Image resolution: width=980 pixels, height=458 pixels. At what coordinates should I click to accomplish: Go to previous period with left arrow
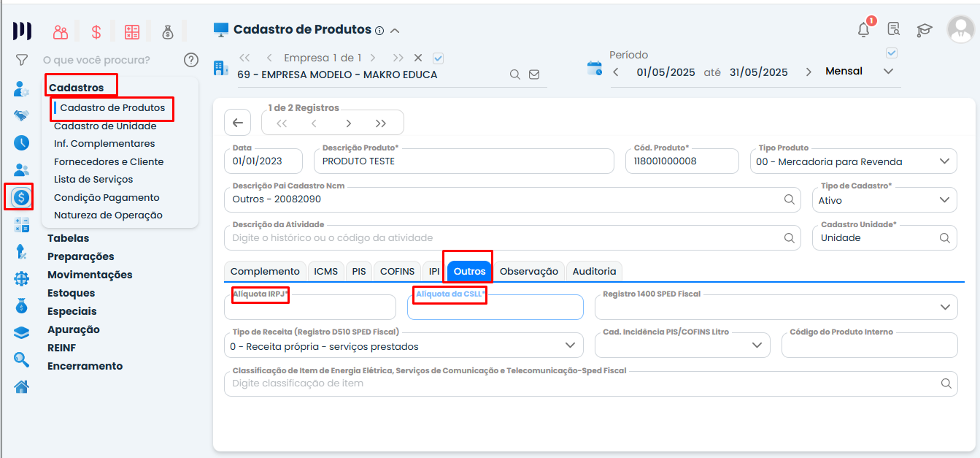616,72
